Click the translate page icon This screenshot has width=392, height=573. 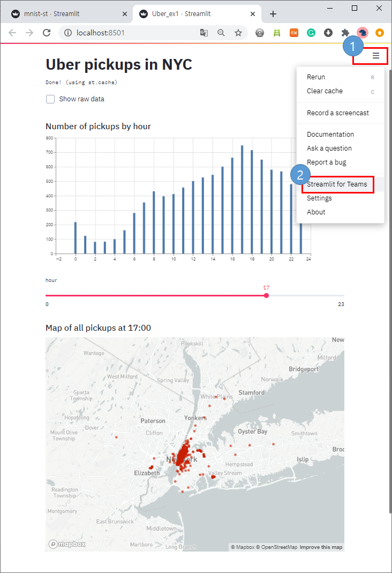(204, 33)
